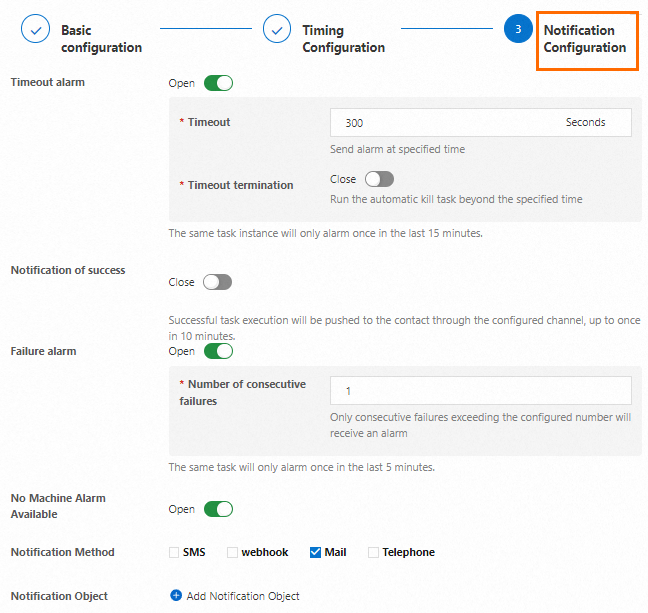Click the step 3 number circle
This screenshot has height=613, width=648.
518,30
